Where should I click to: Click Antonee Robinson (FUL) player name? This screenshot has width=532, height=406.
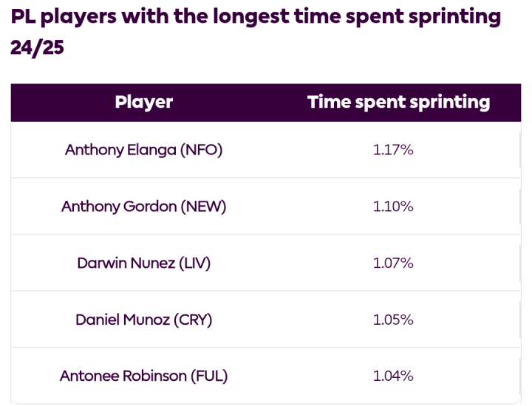[144, 376]
